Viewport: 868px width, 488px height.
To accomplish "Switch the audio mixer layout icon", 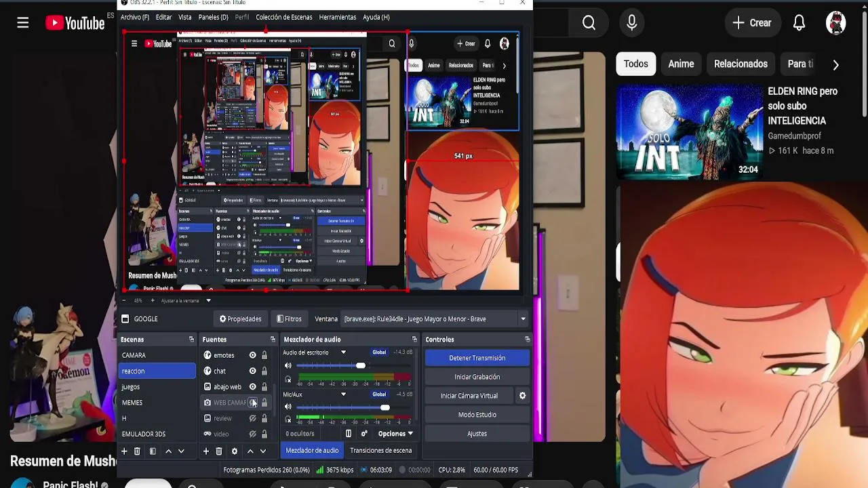I will point(349,434).
